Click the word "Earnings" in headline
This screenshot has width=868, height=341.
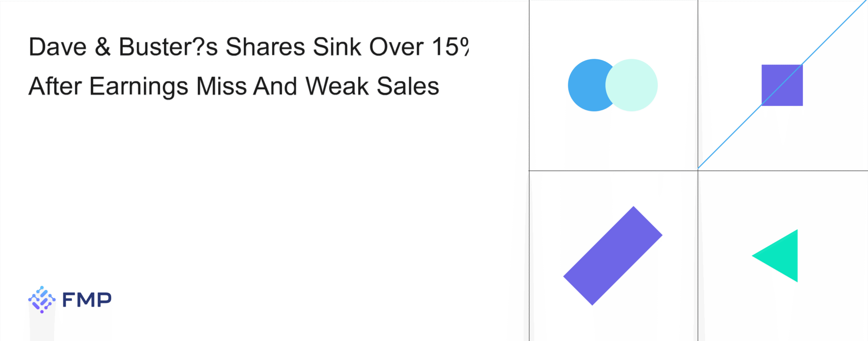139,87
